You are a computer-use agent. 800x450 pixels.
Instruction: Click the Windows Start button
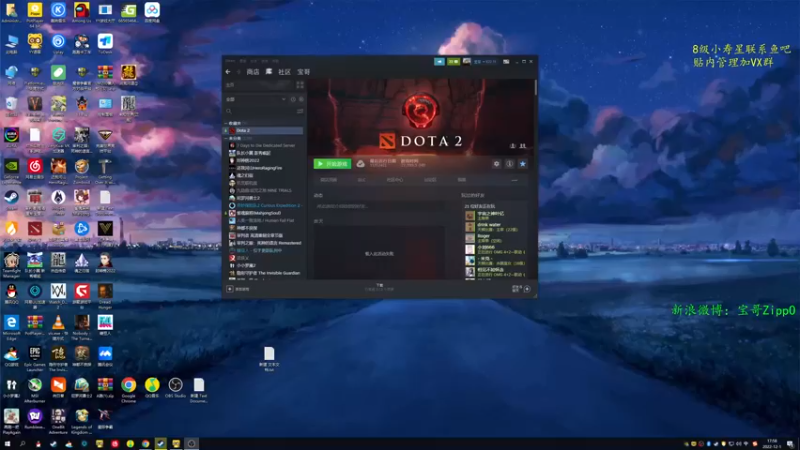click(x=7, y=444)
